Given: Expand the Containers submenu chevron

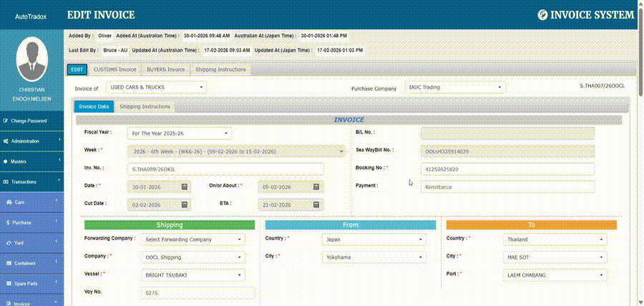Looking at the screenshot, I should coord(56,262).
